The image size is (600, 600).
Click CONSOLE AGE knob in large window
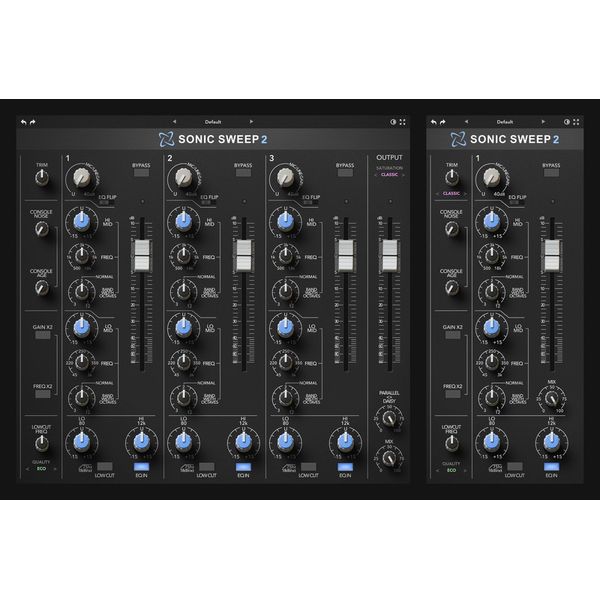pos(42,287)
